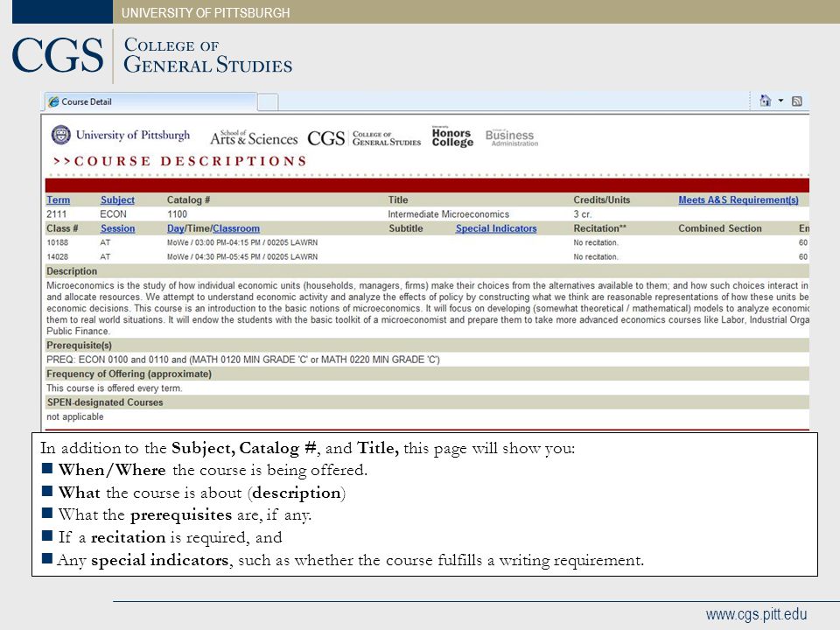The image size is (840, 630).
Task: Click the Credits/Units column header
Action: 602,199
